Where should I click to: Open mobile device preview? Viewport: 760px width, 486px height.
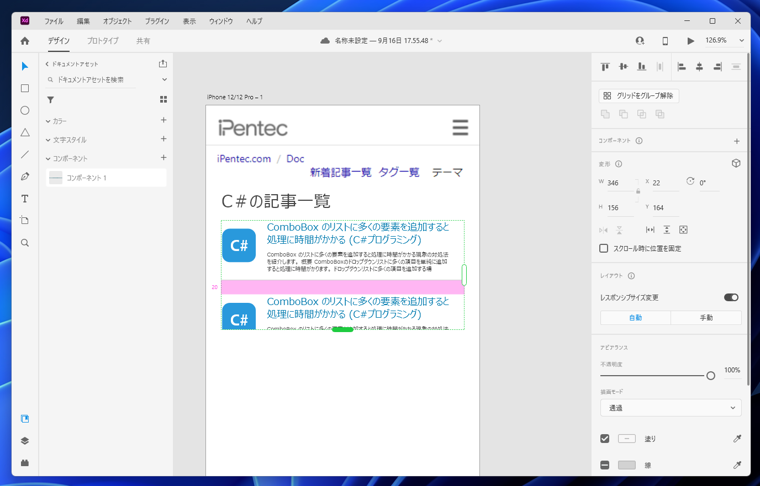pos(665,41)
